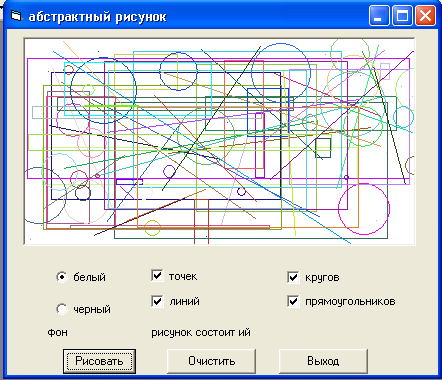Click the big blue circle atop canvas
This screenshot has width=442, height=380.
pyautogui.click(x=281, y=73)
